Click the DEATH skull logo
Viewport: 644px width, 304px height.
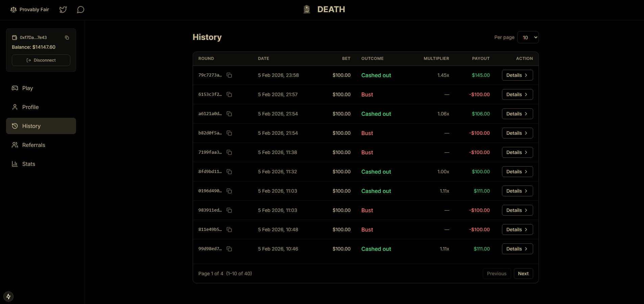(307, 9)
